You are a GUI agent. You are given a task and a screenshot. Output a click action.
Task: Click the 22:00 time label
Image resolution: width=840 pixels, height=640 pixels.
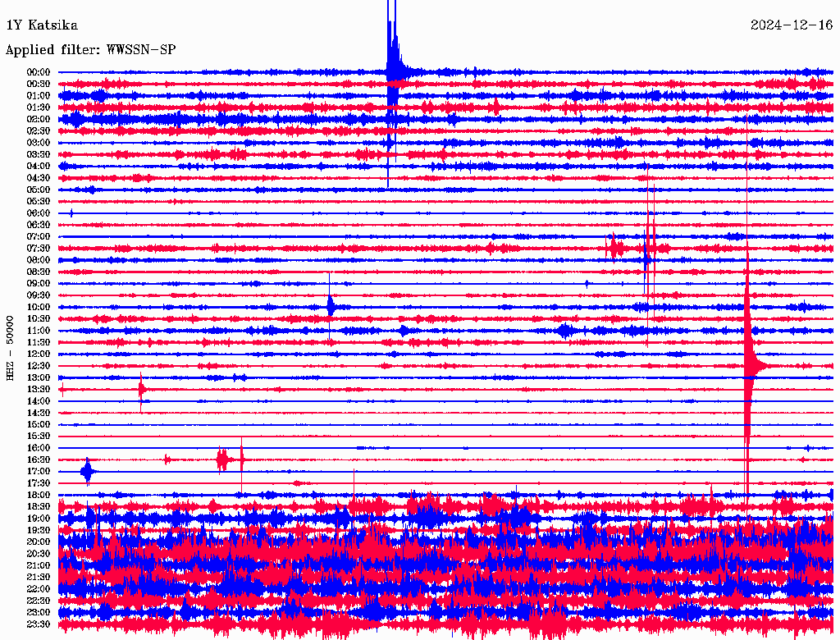point(39,590)
